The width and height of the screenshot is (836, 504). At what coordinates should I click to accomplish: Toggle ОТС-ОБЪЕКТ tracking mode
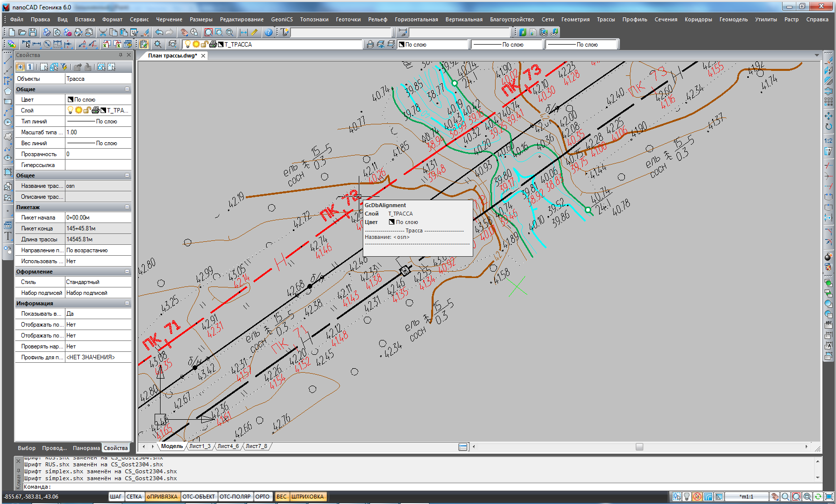pyautogui.click(x=198, y=497)
